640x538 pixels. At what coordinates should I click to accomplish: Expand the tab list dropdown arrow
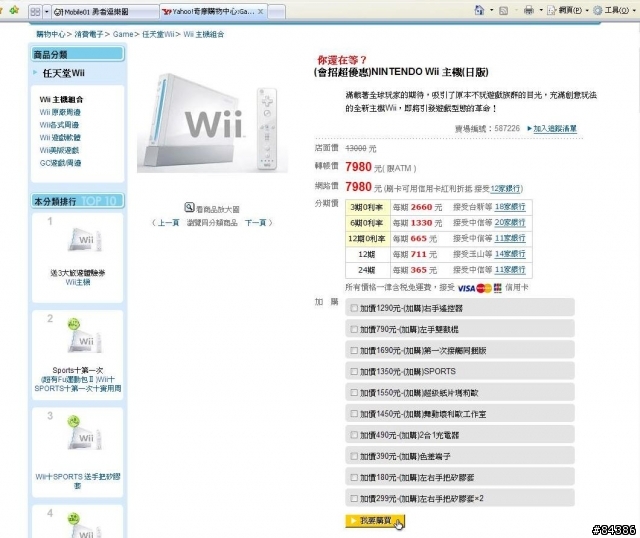pyautogui.click(x=47, y=12)
